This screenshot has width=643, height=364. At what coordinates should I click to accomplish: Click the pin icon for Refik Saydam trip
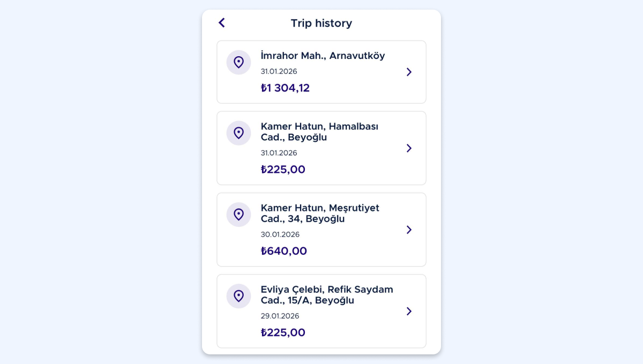point(238,296)
